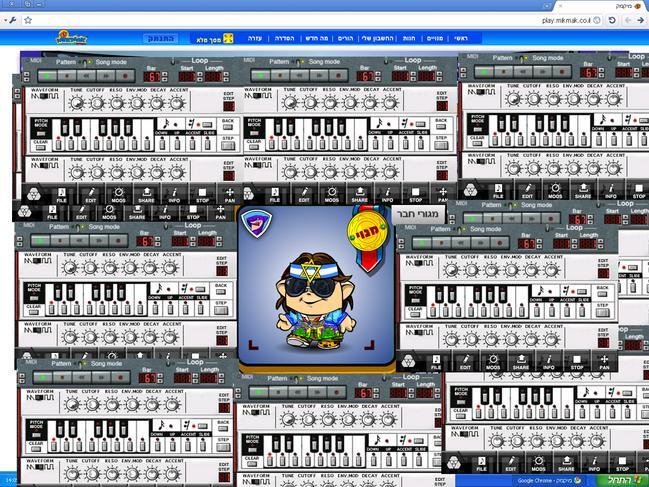Image resolution: width=649 pixels, height=487 pixels.
Task: Increase Bar value in synth above avatar card
Action: pyautogui.click(x=377, y=74)
